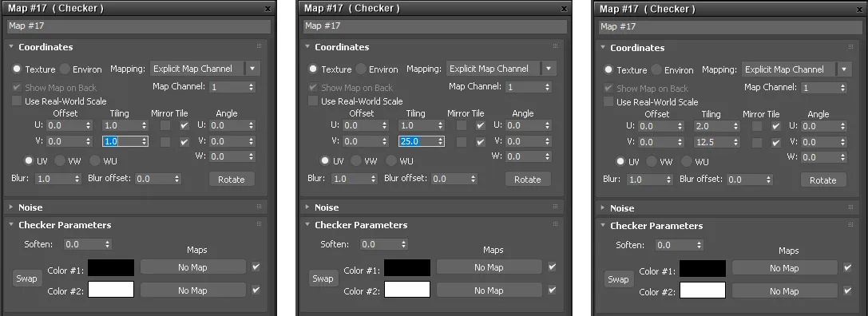Uncheck the U Tile box in the right panel

tap(776, 126)
